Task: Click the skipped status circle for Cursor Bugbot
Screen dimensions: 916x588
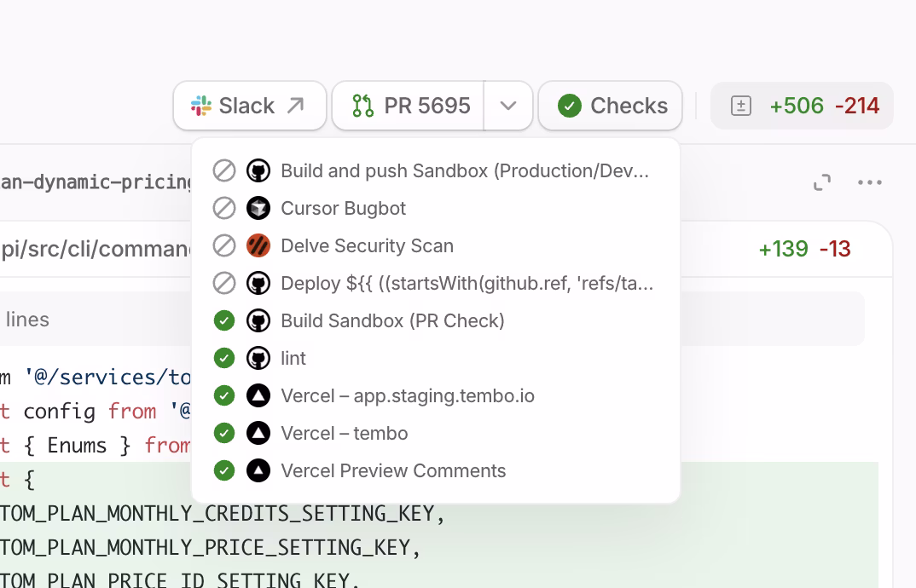Action: (x=223, y=208)
